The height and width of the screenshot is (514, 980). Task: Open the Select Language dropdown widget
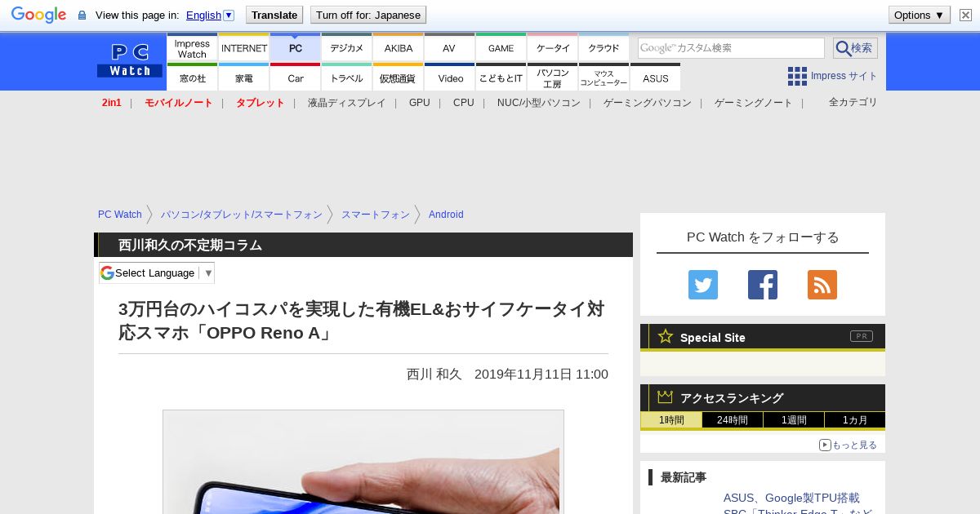157,273
